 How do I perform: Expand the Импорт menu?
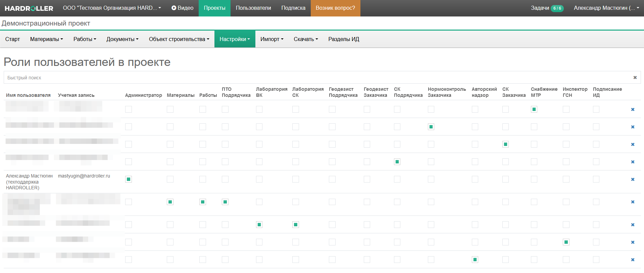click(272, 39)
